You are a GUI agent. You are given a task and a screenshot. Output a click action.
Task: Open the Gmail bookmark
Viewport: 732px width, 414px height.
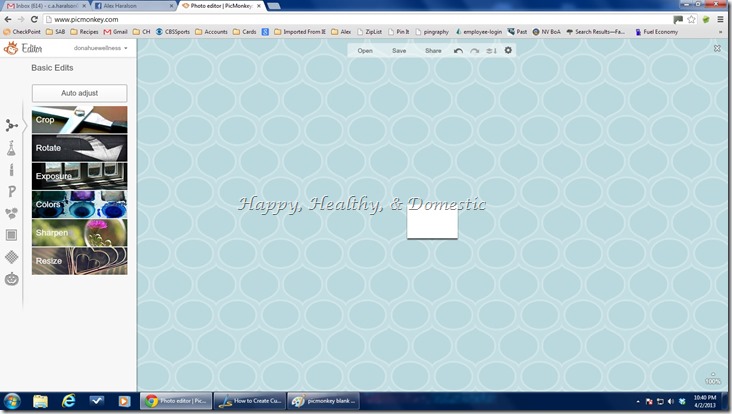point(115,32)
